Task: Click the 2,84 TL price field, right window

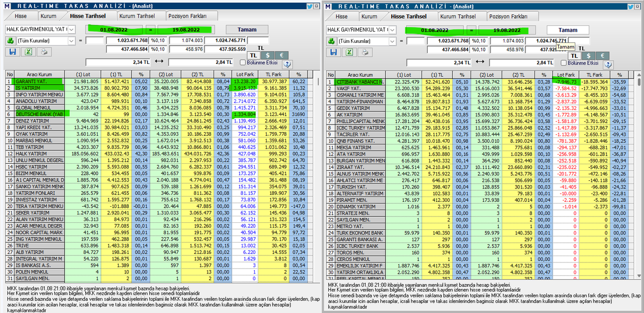Action: click(522, 62)
